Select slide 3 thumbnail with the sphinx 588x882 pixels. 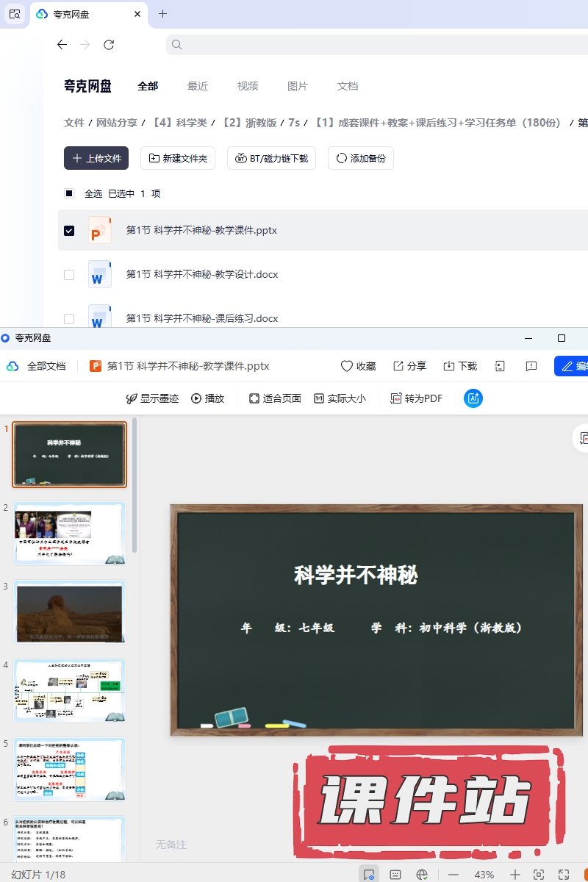coord(70,612)
